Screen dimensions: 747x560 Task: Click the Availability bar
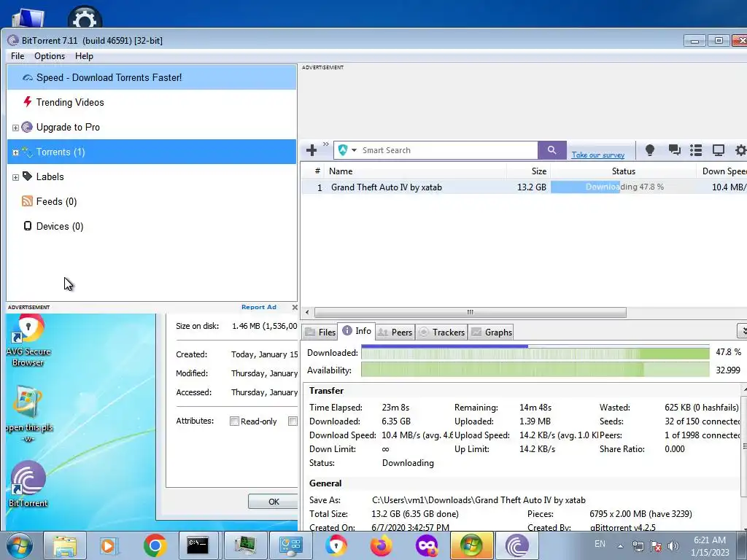point(535,370)
